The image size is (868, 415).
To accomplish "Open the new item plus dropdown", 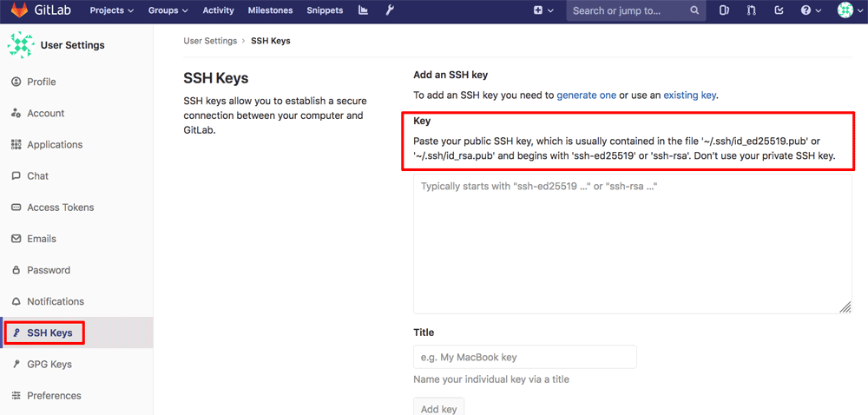I will (542, 10).
